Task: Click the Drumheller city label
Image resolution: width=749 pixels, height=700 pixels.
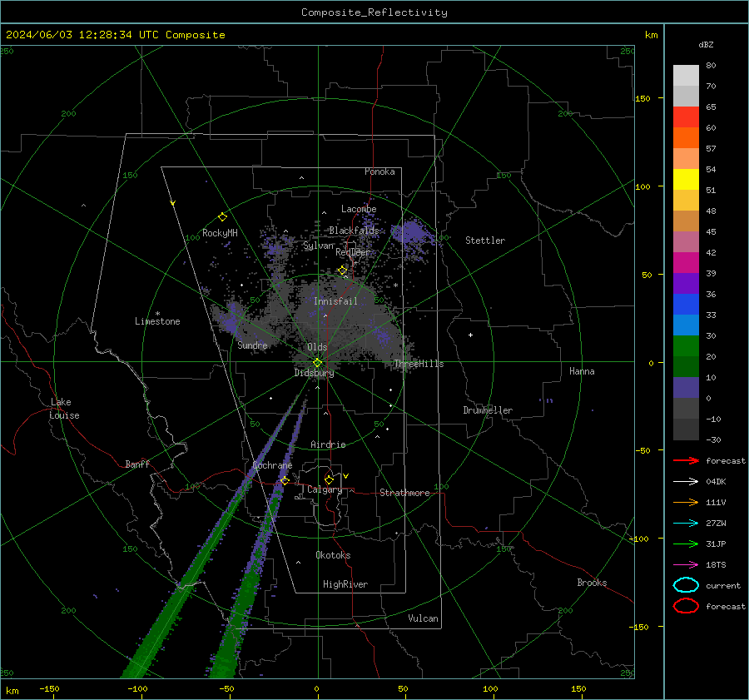Action: (488, 410)
